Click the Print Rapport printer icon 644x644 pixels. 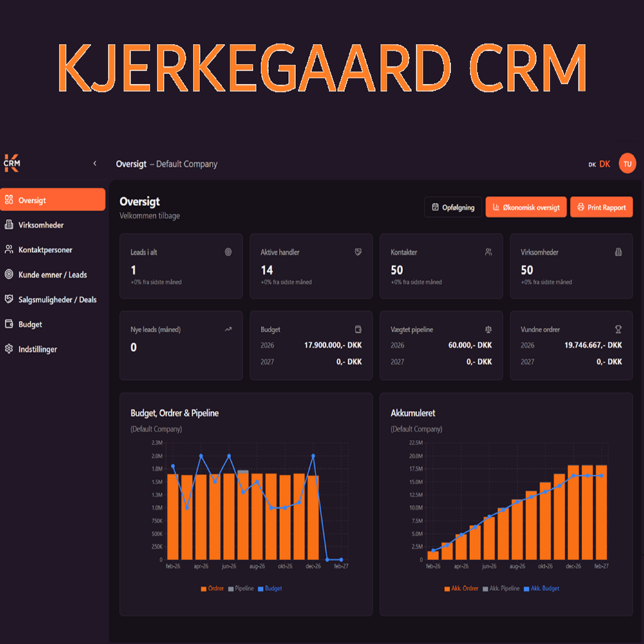click(581, 207)
